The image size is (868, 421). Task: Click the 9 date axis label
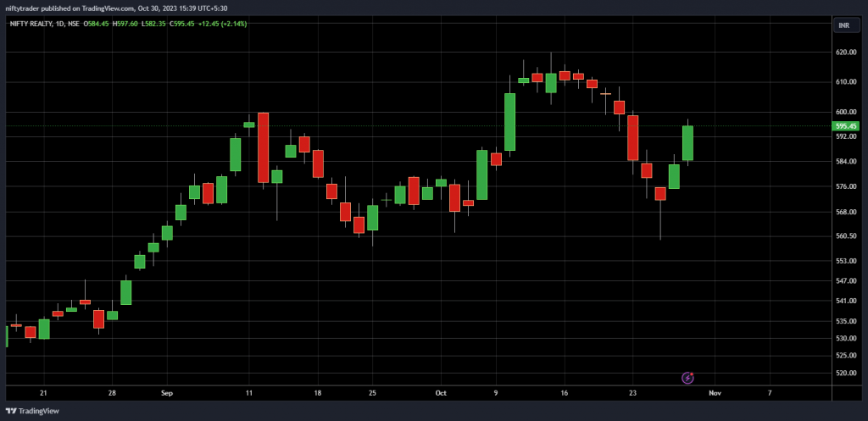pos(496,393)
